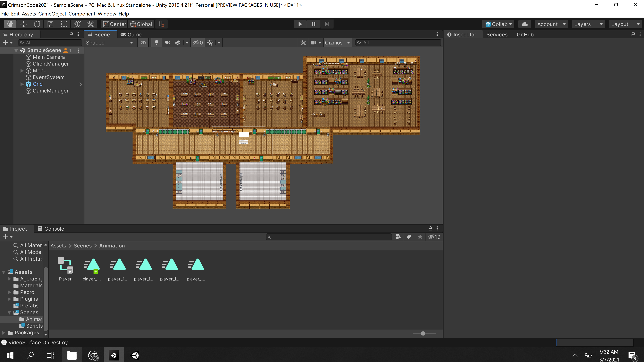
Task: Click the Play button
Action: click(x=300, y=24)
